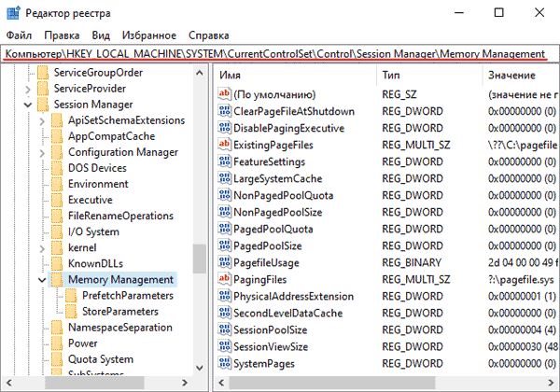Screen dimensions: 560x392
Task: Click tree pane scroll down arrow
Action: [200, 368]
